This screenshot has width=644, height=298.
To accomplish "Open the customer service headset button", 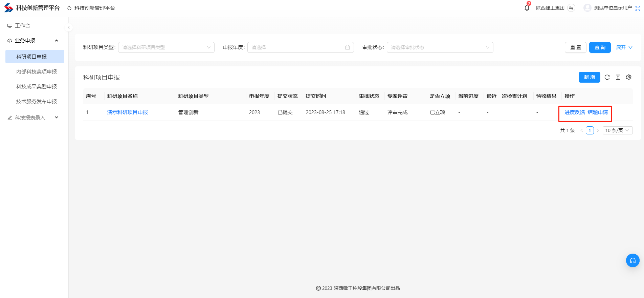I will (x=632, y=260).
